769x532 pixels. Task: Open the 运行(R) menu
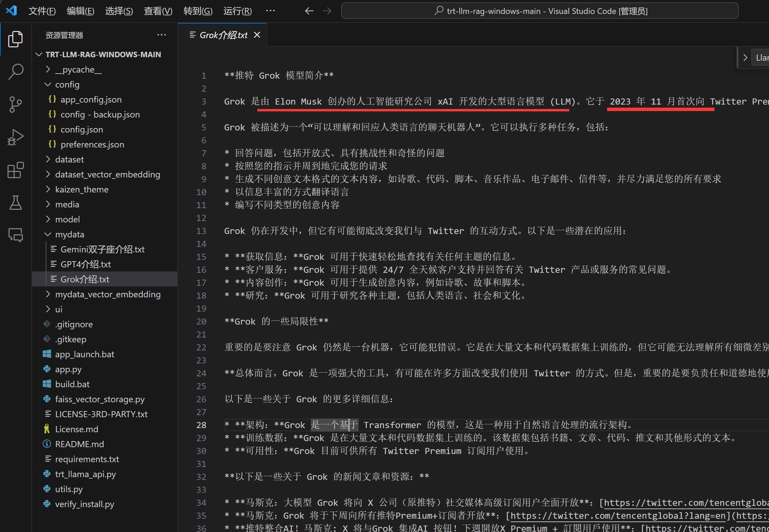(x=238, y=11)
